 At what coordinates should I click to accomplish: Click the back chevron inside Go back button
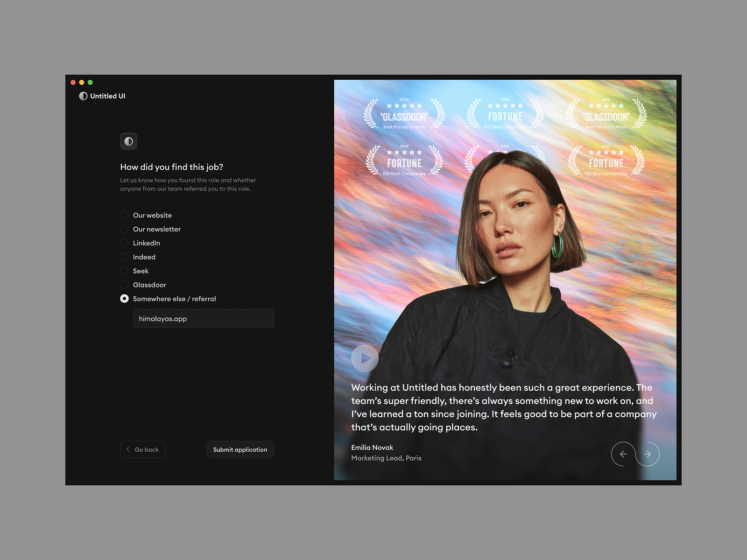pyautogui.click(x=128, y=449)
